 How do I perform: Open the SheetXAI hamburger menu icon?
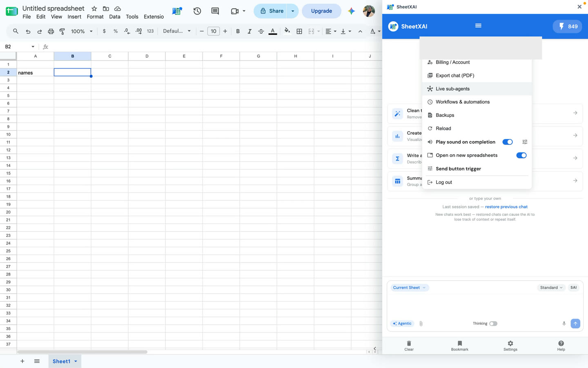point(478,26)
